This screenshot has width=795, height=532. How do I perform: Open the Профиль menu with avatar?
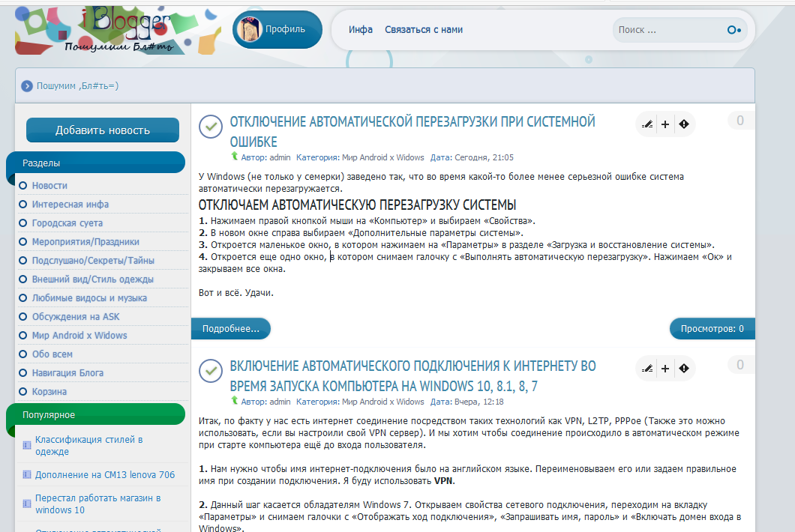277,29
